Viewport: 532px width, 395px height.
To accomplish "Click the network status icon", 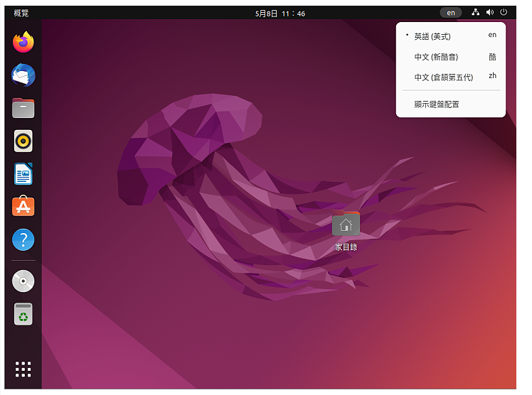I will point(476,13).
